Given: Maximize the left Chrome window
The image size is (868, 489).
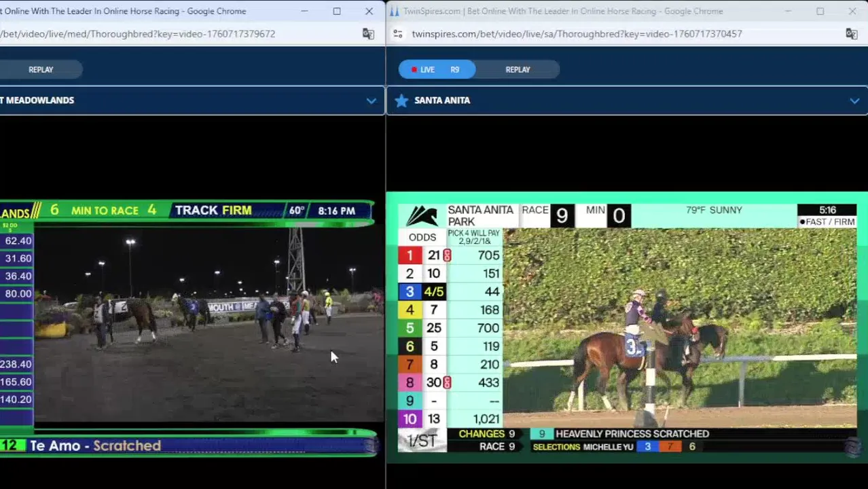Looking at the screenshot, I should pyautogui.click(x=336, y=11).
